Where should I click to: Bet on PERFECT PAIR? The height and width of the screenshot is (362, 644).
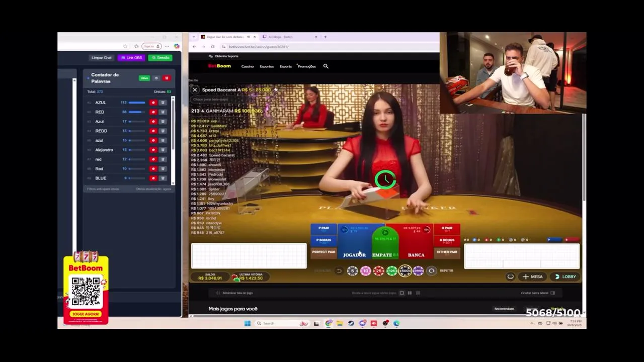324,252
